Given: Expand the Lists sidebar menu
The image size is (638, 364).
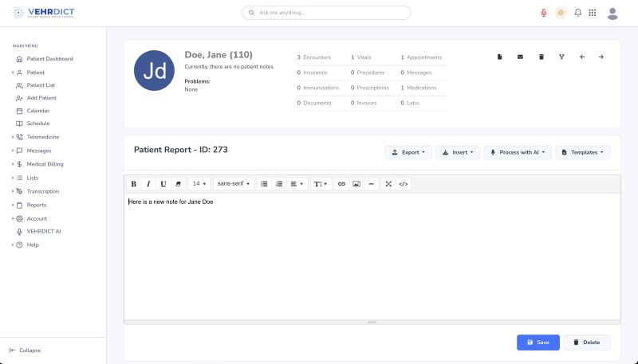Looking at the screenshot, I should 33,178.
